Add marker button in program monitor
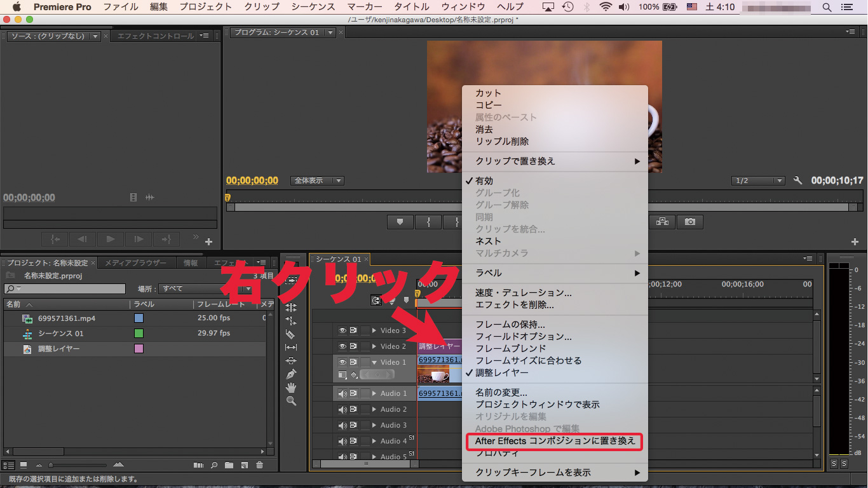 (400, 222)
